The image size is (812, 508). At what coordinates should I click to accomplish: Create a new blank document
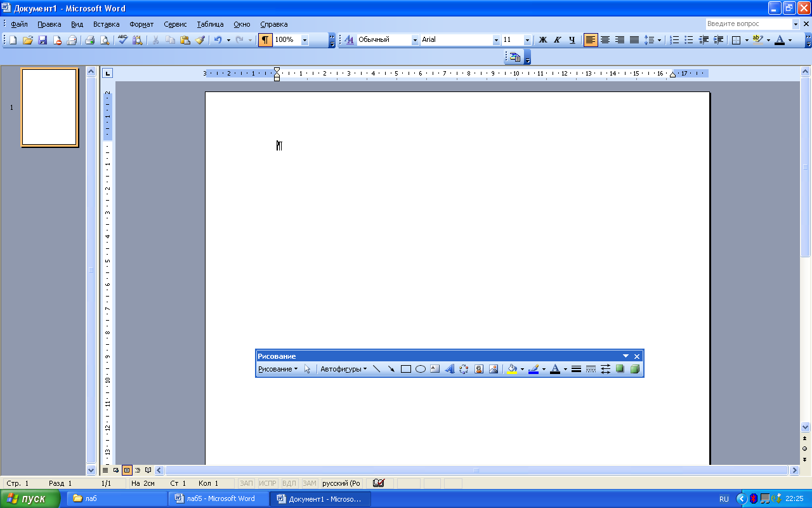(x=13, y=40)
